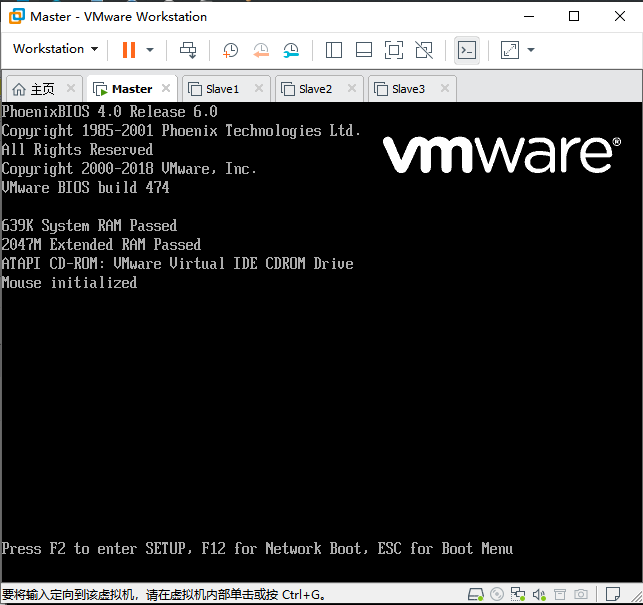Viewport: 643px width, 605px height.
Task: Click the '2047M Extended RAM Passed' line
Action: tap(101, 244)
